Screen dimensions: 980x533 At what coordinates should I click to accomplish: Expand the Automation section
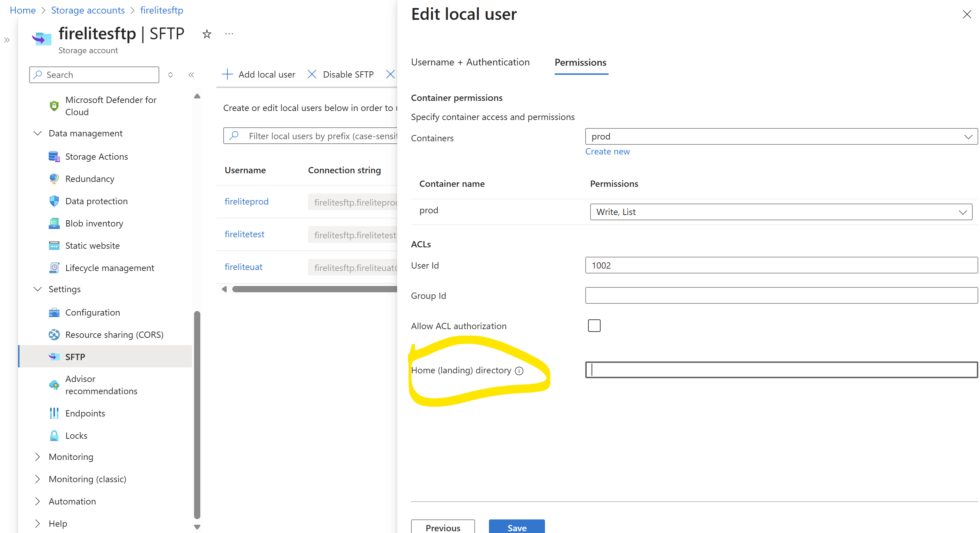coord(37,501)
